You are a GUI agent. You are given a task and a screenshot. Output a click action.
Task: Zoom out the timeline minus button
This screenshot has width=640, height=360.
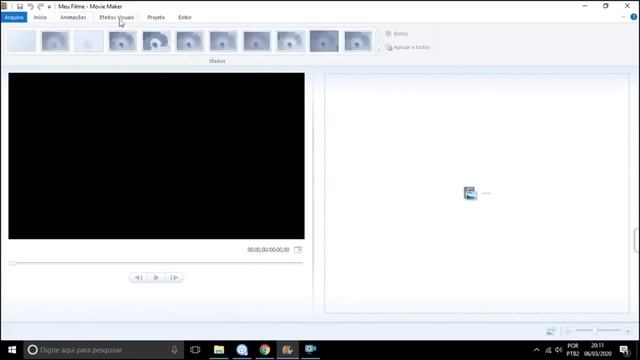pyautogui.click(x=568, y=331)
